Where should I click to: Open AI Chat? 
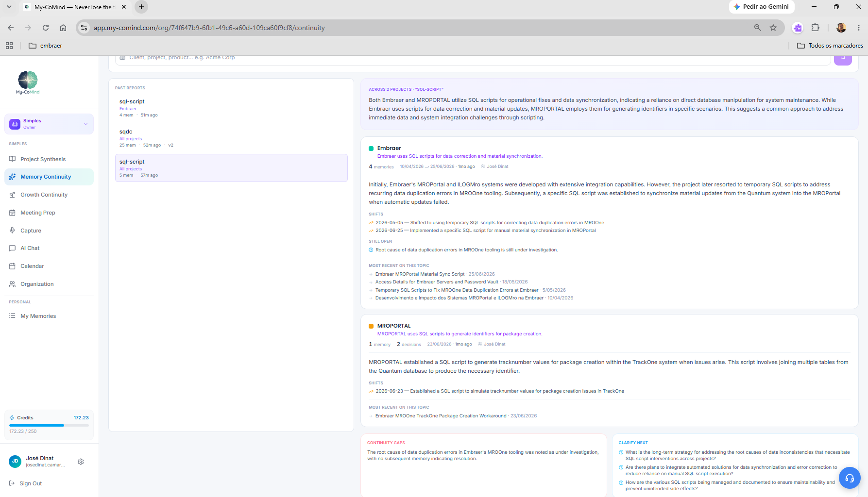point(49,248)
